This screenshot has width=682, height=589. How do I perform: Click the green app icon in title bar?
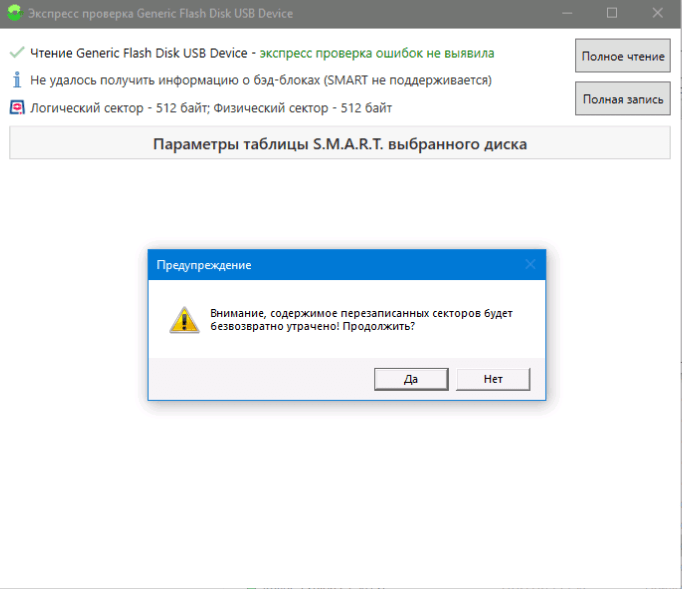(x=13, y=13)
